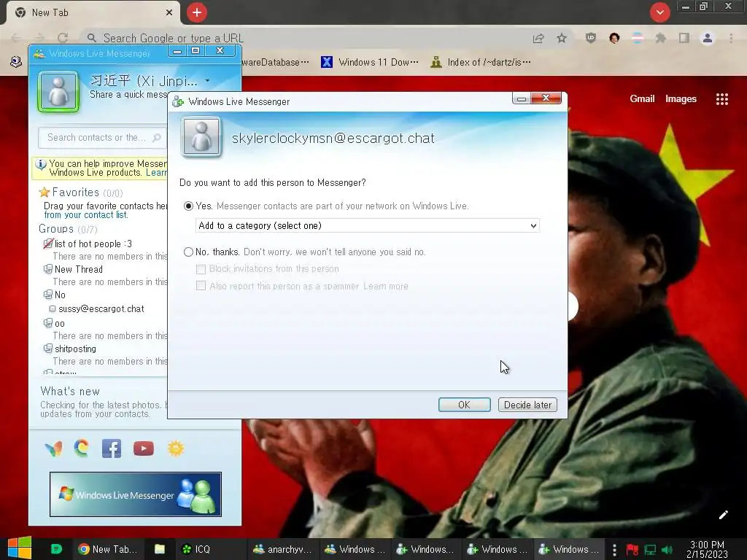Click the Favorites star icon

click(x=44, y=192)
